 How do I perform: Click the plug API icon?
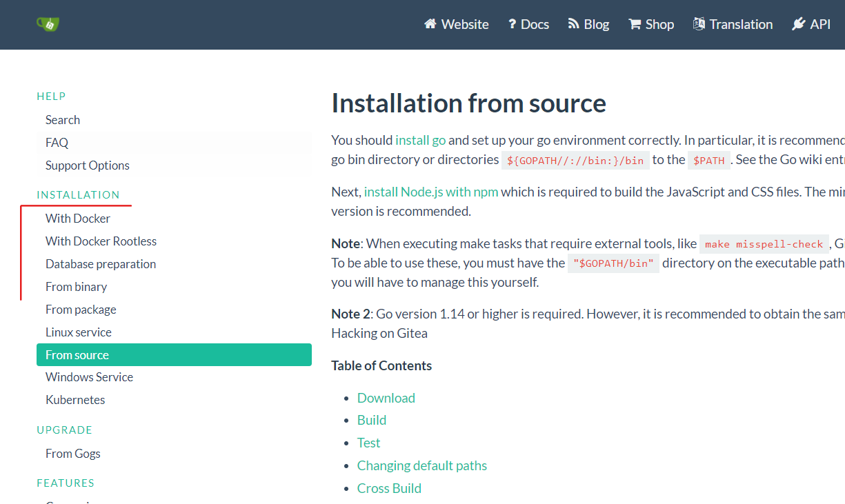pos(799,24)
